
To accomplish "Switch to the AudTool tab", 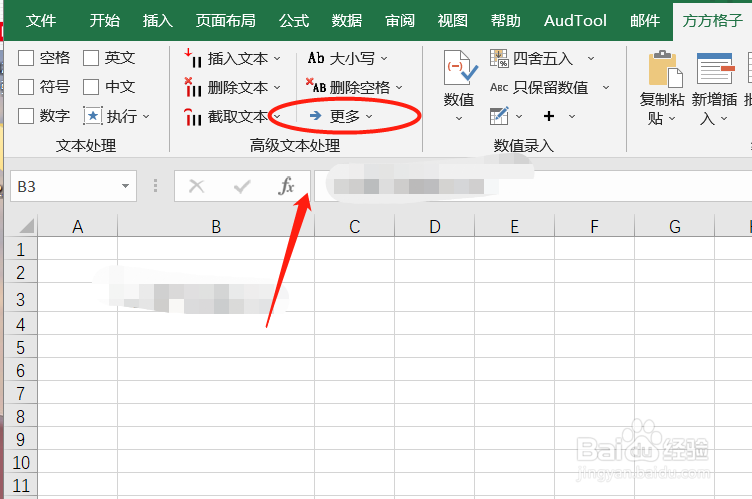I will coord(575,21).
